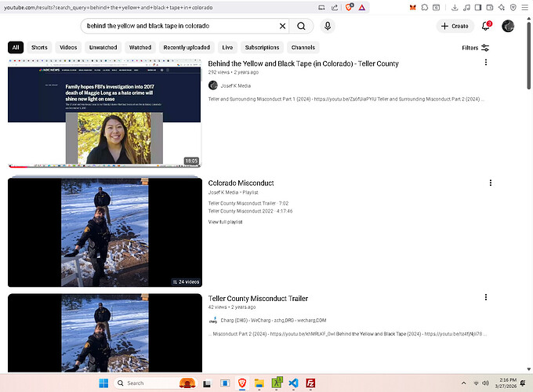Filter results by Unwatched
Viewport: 533px width, 392px height.
pos(103,48)
